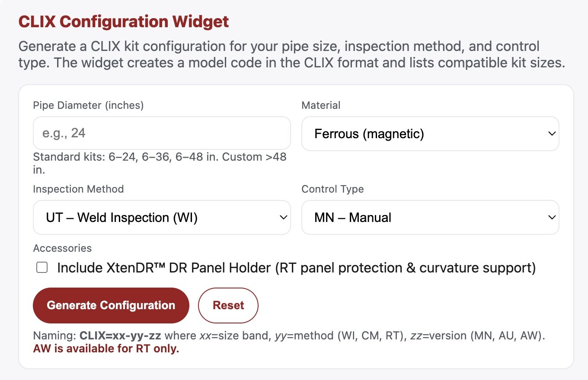Click the CLIX Configuration Widget heading
The width and height of the screenshot is (588, 380).
coord(123,21)
